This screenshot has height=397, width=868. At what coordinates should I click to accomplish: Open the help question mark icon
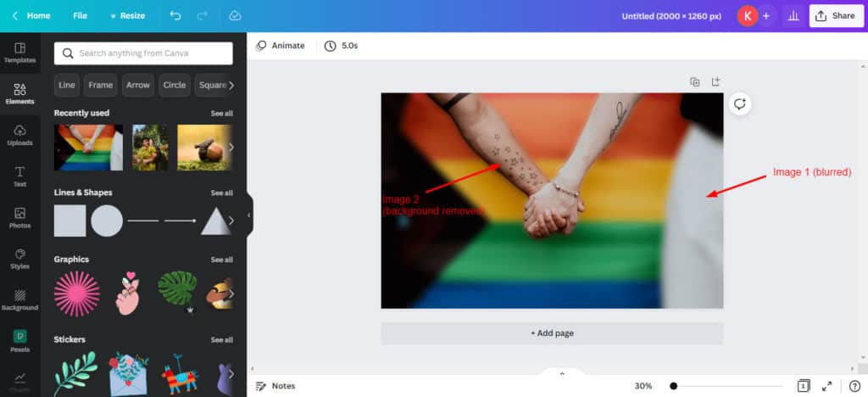pos(854,386)
